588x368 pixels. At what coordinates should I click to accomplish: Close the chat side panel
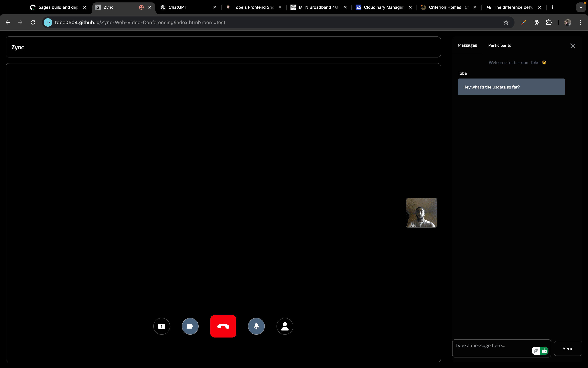click(573, 46)
